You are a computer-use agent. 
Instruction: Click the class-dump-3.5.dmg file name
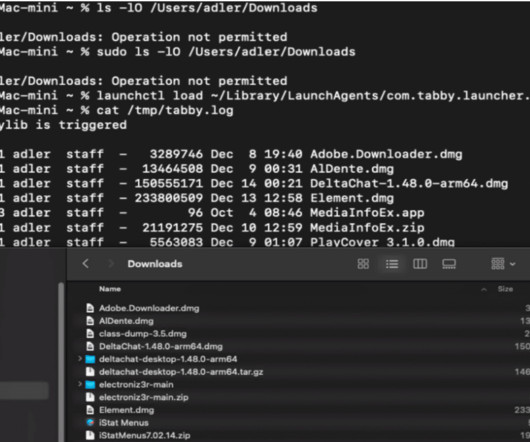click(x=143, y=334)
